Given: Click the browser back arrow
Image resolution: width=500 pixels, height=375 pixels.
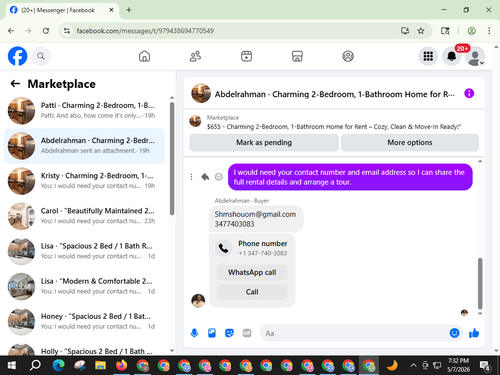Looking at the screenshot, I should (11, 31).
